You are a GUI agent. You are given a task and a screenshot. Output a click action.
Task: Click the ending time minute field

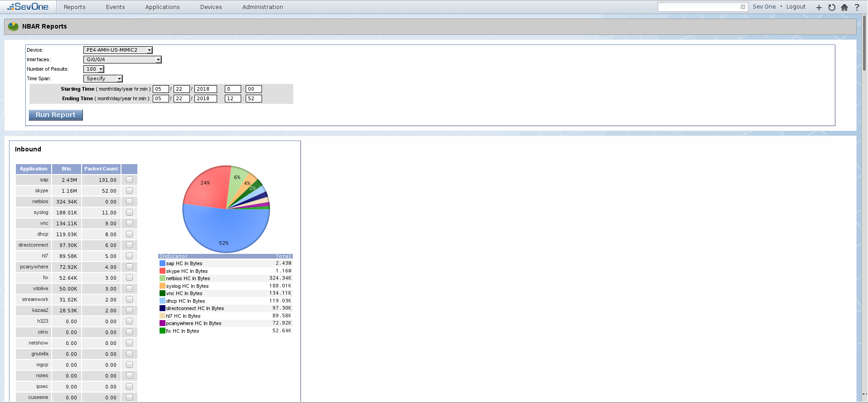click(x=254, y=98)
